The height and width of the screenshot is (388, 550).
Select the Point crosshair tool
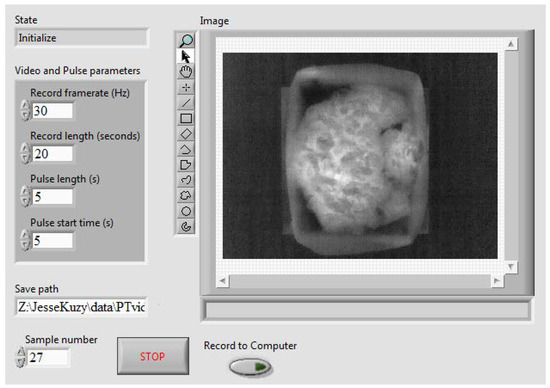[x=186, y=87]
